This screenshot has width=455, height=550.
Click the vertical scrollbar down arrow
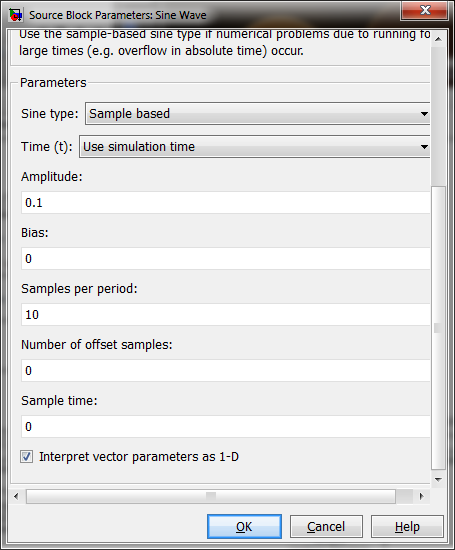(438, 479)
